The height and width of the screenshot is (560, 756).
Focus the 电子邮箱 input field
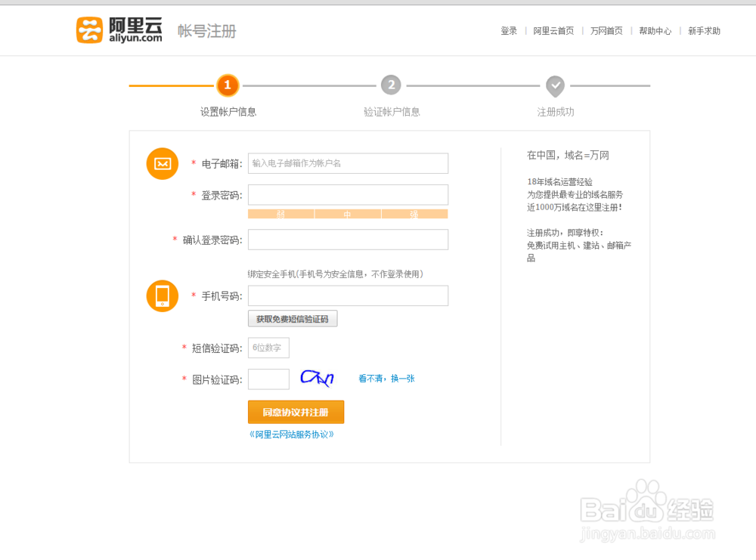point(348,163)
